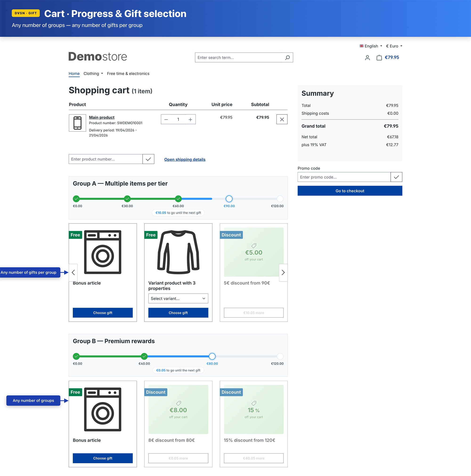Show previous gifts with left arrow
Screen dimensions: 471x476
point(73,272)
